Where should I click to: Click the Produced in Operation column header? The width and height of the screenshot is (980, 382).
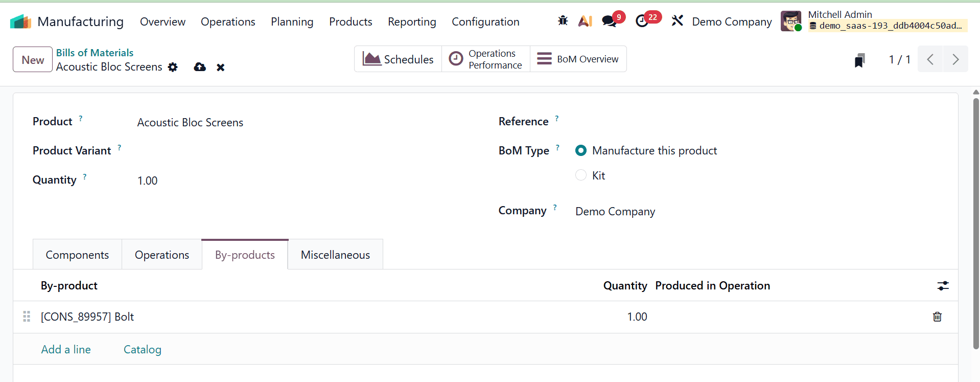pos(713,285)
